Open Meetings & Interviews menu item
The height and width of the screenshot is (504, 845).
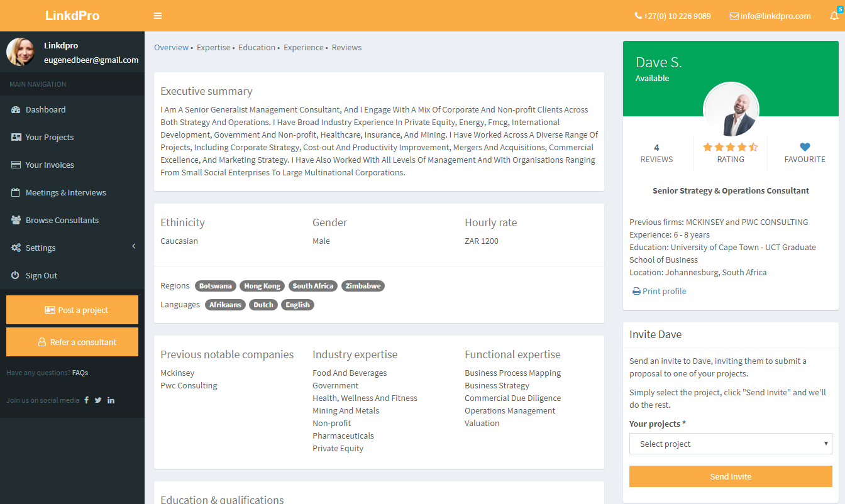click(72, 192)
